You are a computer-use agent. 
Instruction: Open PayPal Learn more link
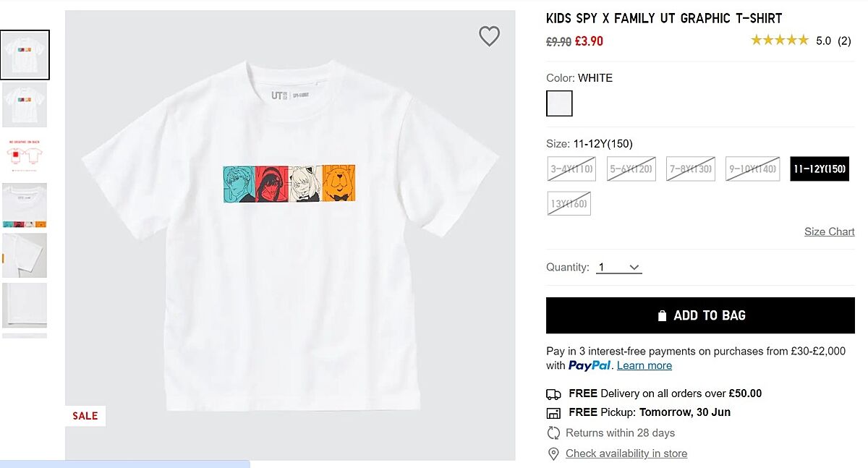click(644, 365)
